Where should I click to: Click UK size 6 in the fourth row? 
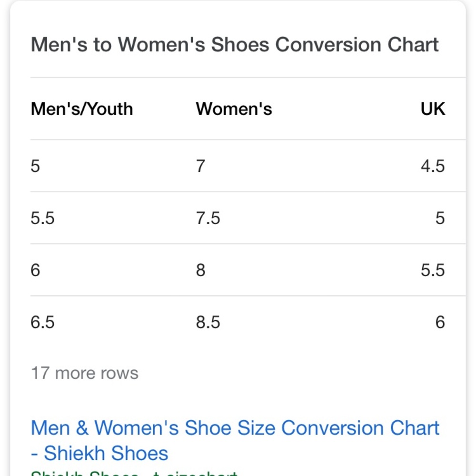(440, 322)
